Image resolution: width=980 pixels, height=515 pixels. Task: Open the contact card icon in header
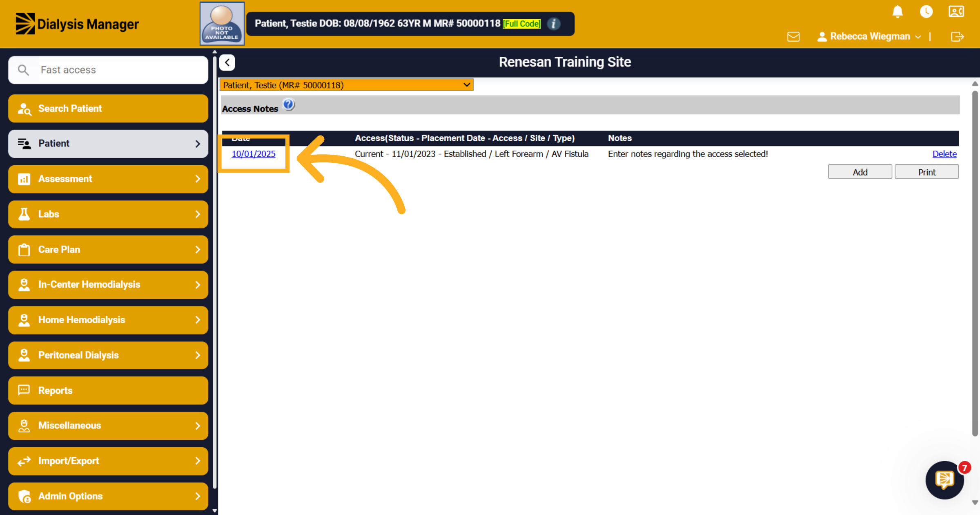click(x=956, y=11)
